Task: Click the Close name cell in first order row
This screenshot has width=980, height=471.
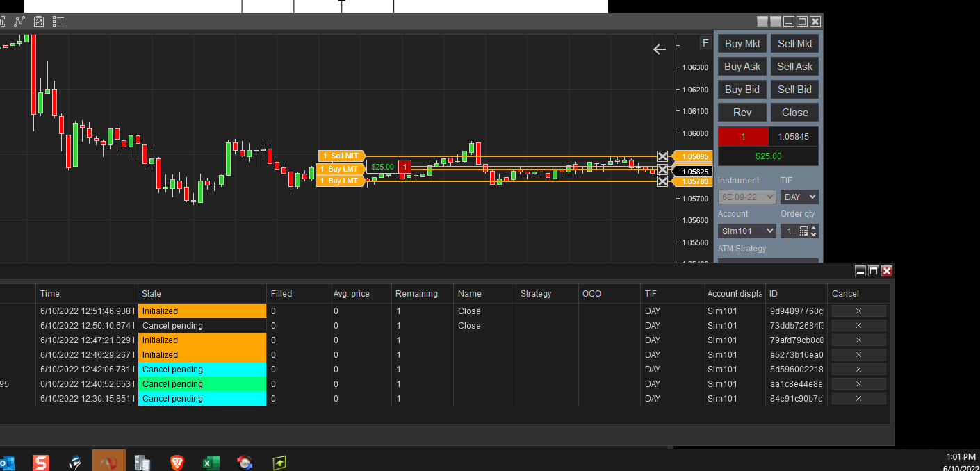Action: click(x=485, y=311)
